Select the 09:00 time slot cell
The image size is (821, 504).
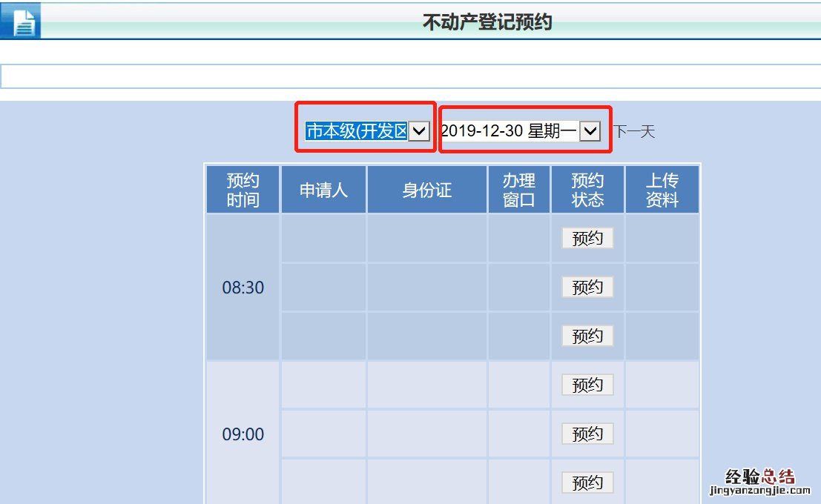coord(243,434)
